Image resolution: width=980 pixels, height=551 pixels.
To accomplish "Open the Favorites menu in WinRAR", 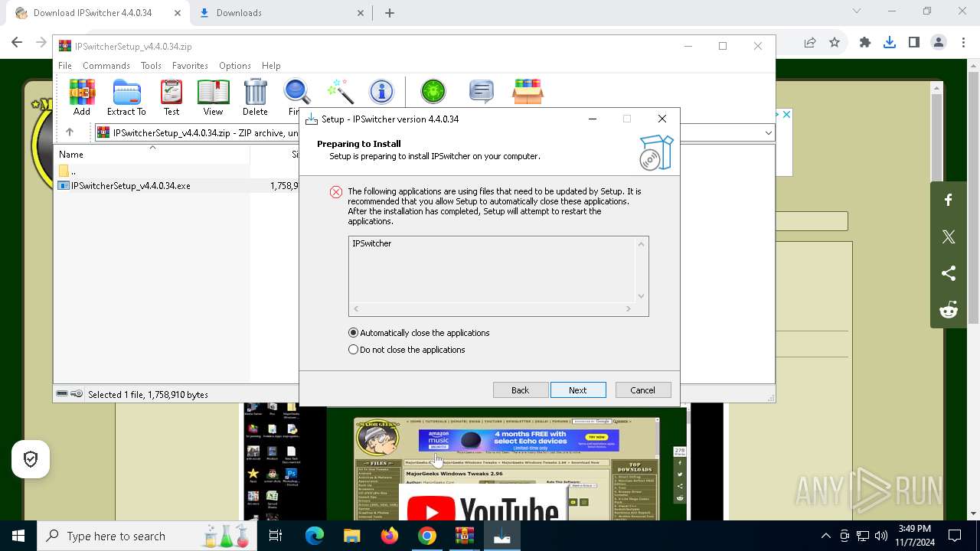I will [190, 66].
